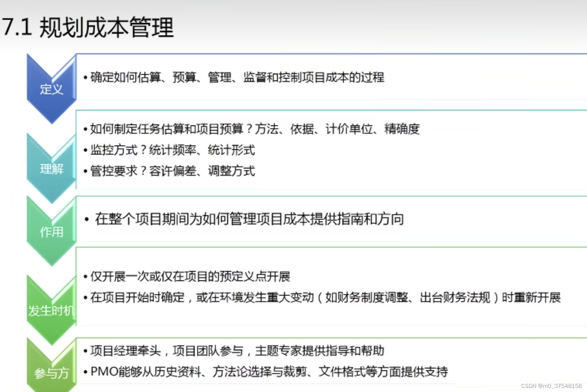This screenshot has width=587, height=392.
Task: Select the teal 理解 chevron label
Action: pos(51,169)
